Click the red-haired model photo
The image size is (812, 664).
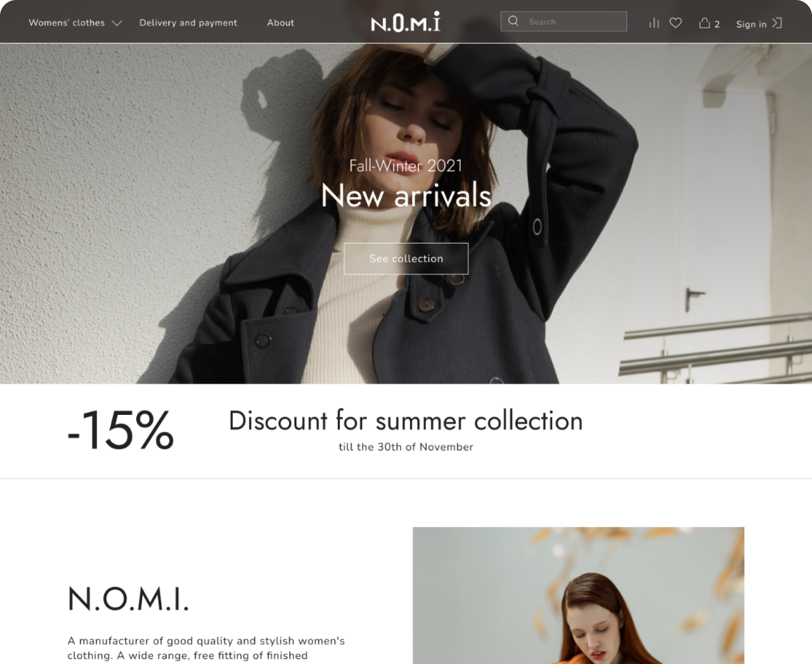578,595
